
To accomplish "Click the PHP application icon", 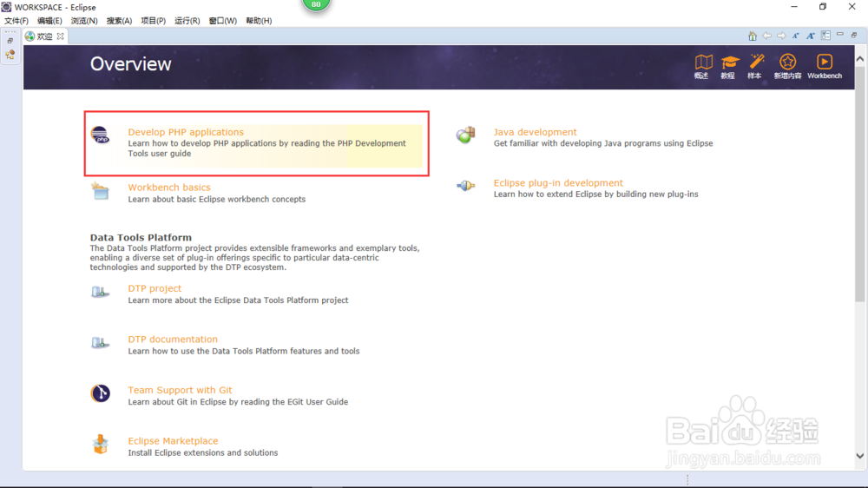I will (100, 135).
